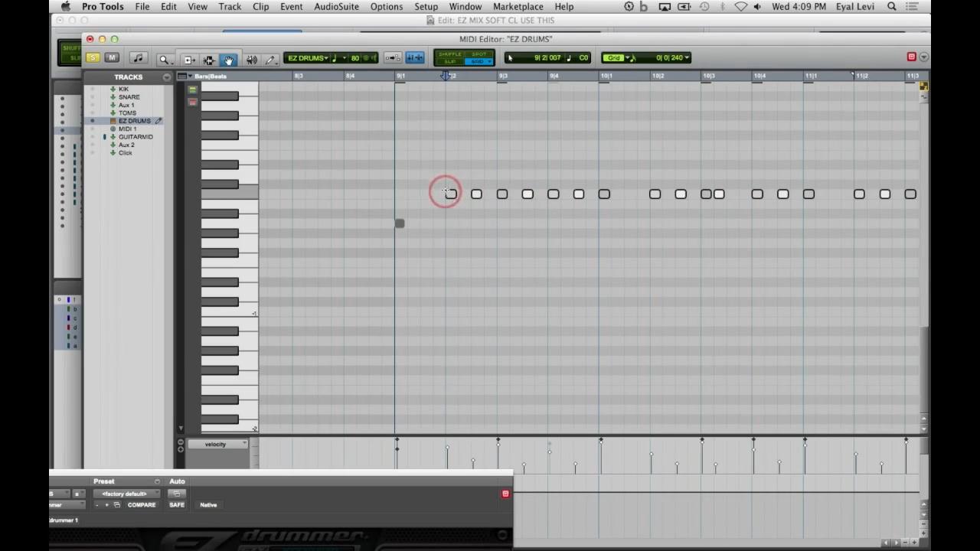Click the red target button in plugin window
The width and height of the screenshot is (980, 551).
(505, 494)
